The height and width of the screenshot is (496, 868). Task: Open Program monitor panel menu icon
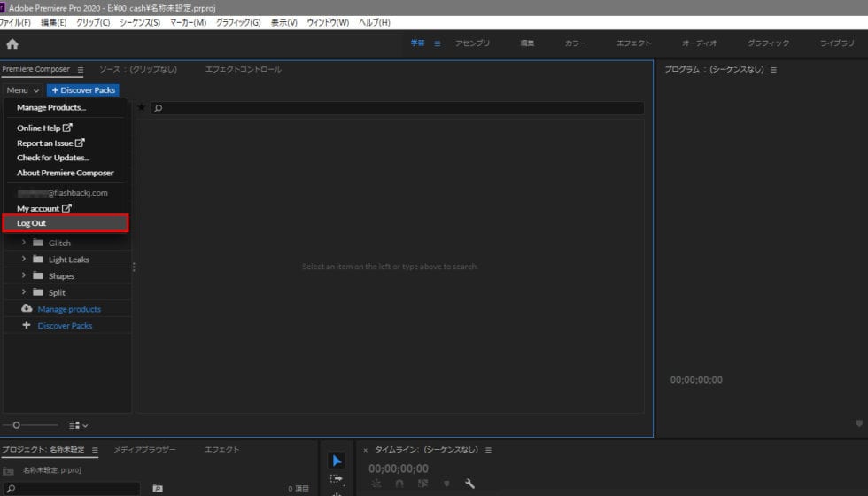tap(773, 70)
